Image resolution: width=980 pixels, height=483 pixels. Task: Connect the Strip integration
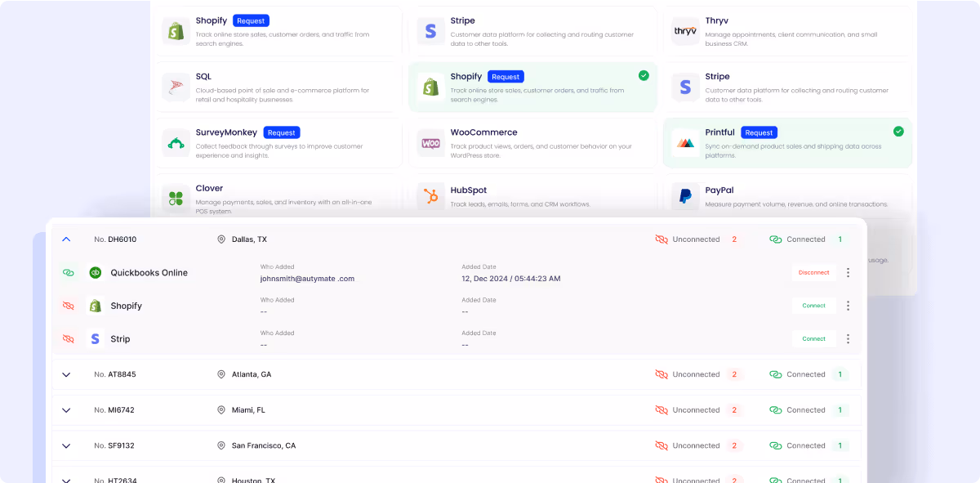click(x=813, y=338)
